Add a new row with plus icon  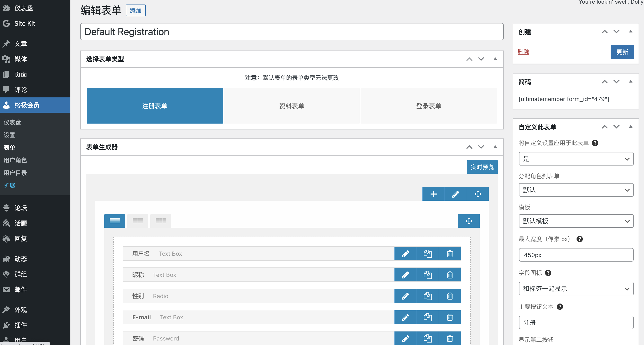pos(433,194)
